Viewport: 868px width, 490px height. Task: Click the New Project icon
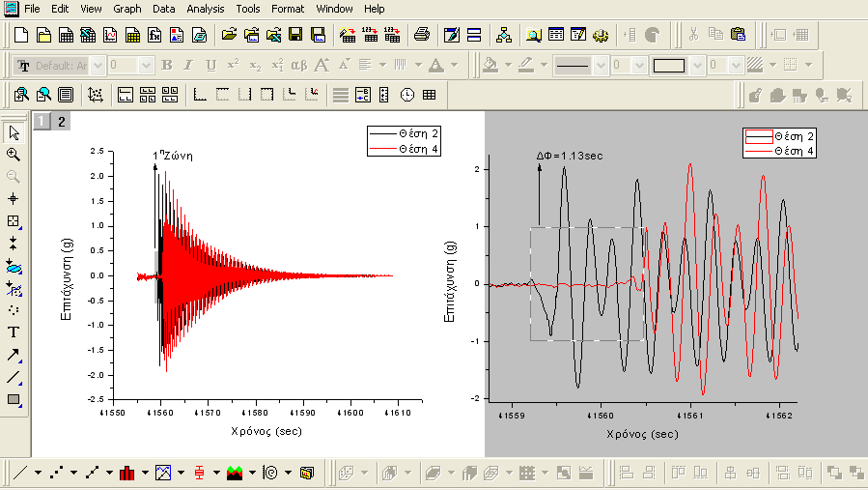[21, 35]
